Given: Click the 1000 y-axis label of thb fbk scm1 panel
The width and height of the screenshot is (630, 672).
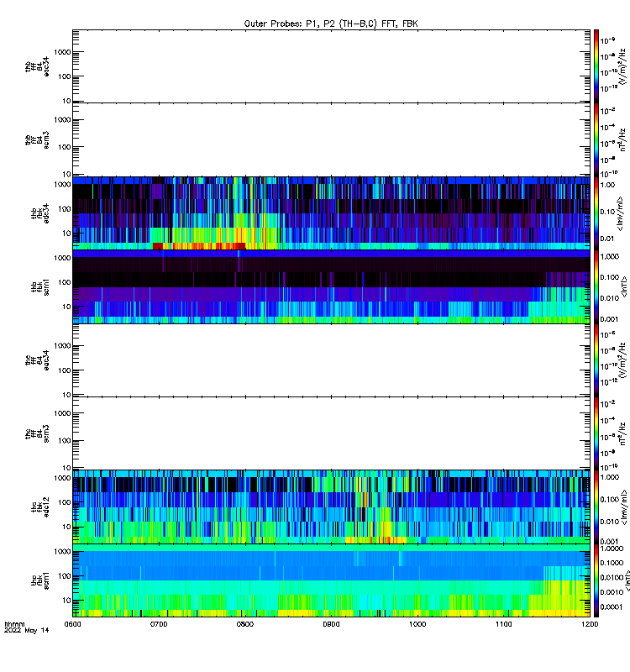Looking at the screenshot, I should (x=62, y=258).
